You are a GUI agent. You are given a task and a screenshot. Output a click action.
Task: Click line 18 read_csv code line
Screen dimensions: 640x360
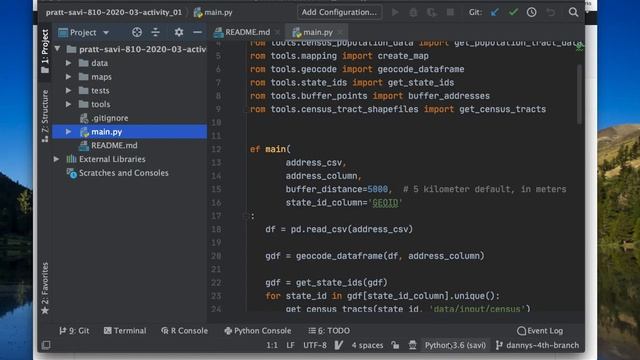coord(339,229)
